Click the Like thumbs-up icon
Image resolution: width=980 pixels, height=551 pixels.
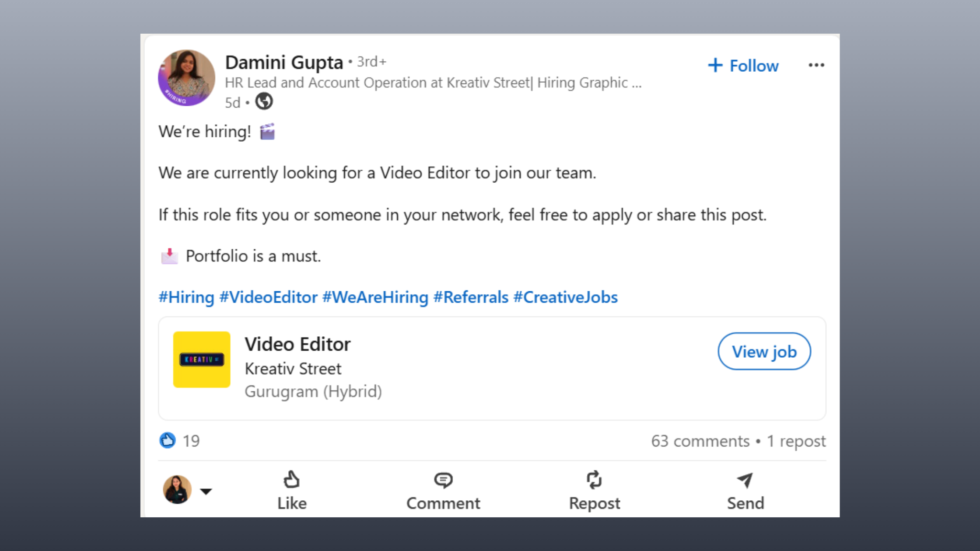coord(291,480)
